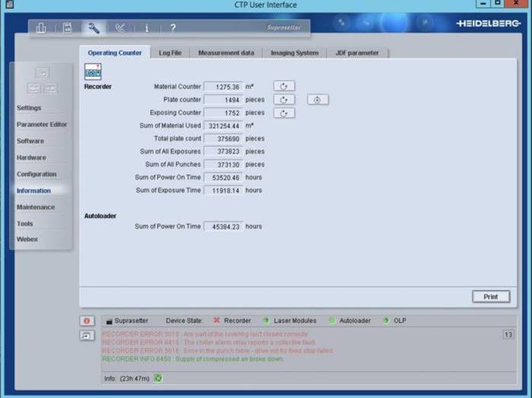Click the counter icon above Recorder
Image resolution: width=532 pixels, height=398 pixels.
tap(93, 72)
